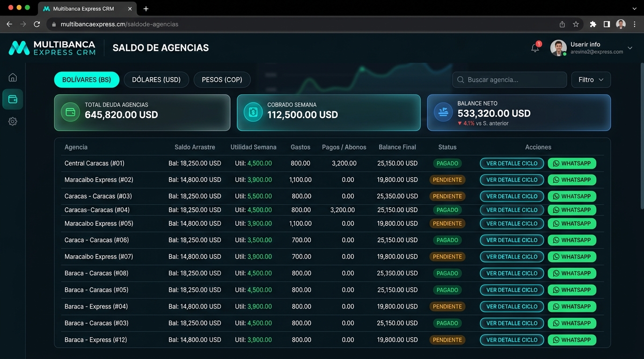Select the wallet icon in sidebar
The width and height of the screenshot is (644, 359).
(x=13, y=99)
